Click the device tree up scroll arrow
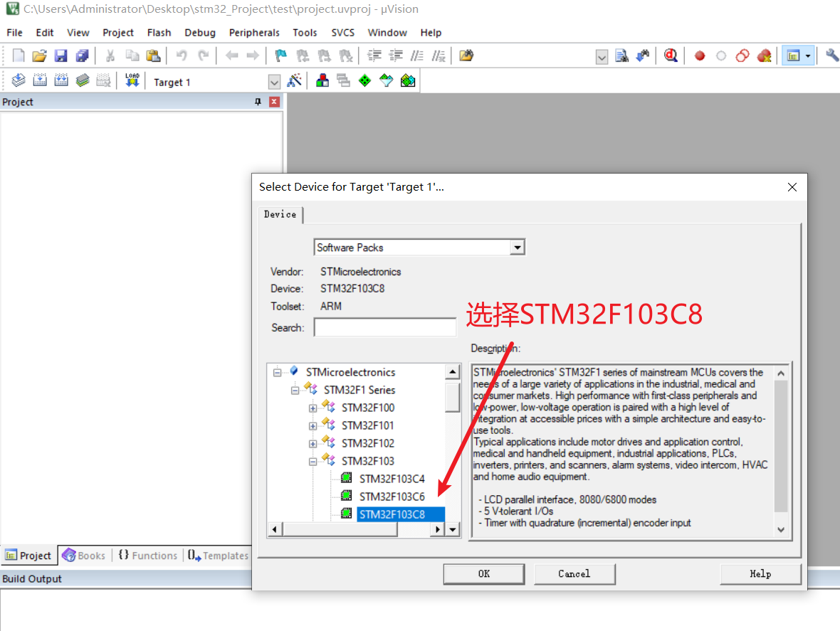Viewport: 840px width, 631px height. 453,371
